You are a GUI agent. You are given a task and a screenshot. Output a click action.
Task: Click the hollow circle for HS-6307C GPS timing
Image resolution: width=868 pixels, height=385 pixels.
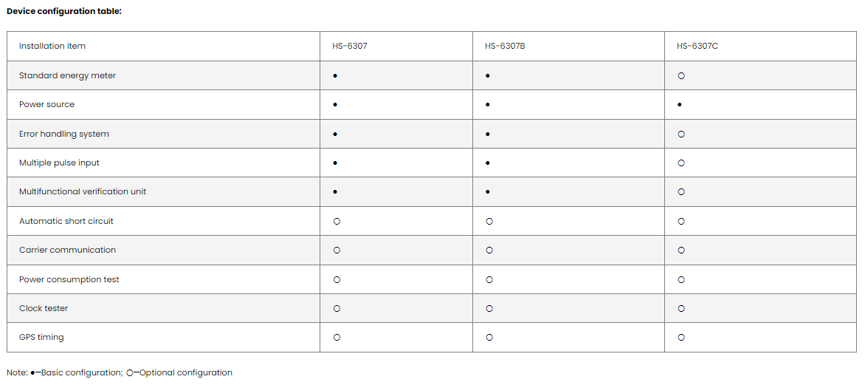pos(681,338)
